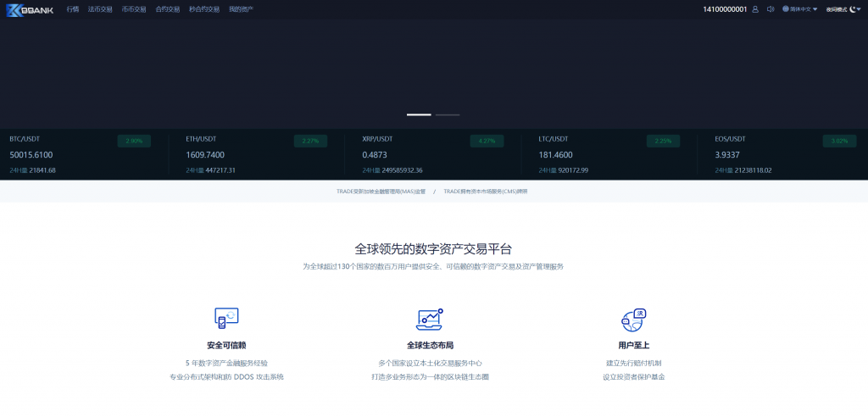This screenshot has height=417, width=868.
Task: Click ETH 24H volume 447217.31
Action: point(221,170)
